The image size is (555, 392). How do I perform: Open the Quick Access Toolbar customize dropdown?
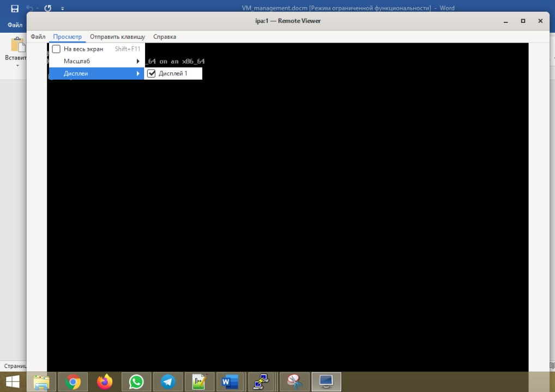[63, 9]
